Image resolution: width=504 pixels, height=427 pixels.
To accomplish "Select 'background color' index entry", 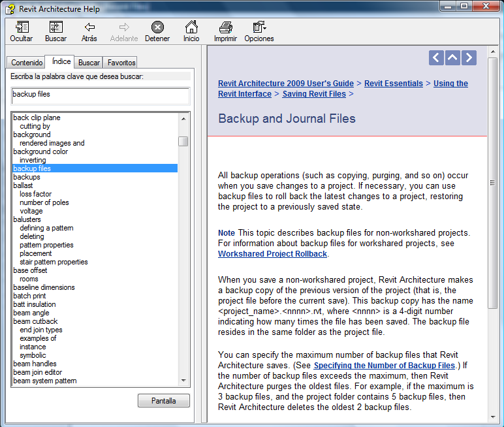I will click(x=40, y=151).
